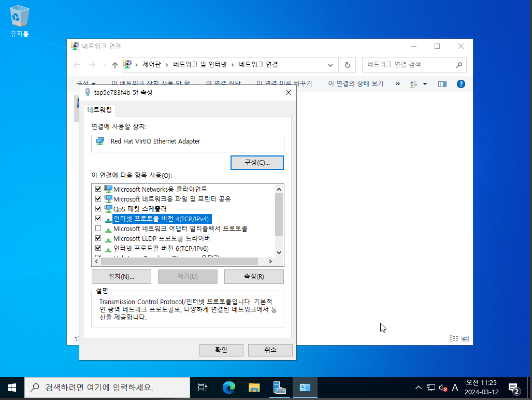Select 인터넷 프로토콜 버전 6(TCP/IPv6) row text
Image resolution: width=532 pixels, height=400 pixels.
pos(161,248)
